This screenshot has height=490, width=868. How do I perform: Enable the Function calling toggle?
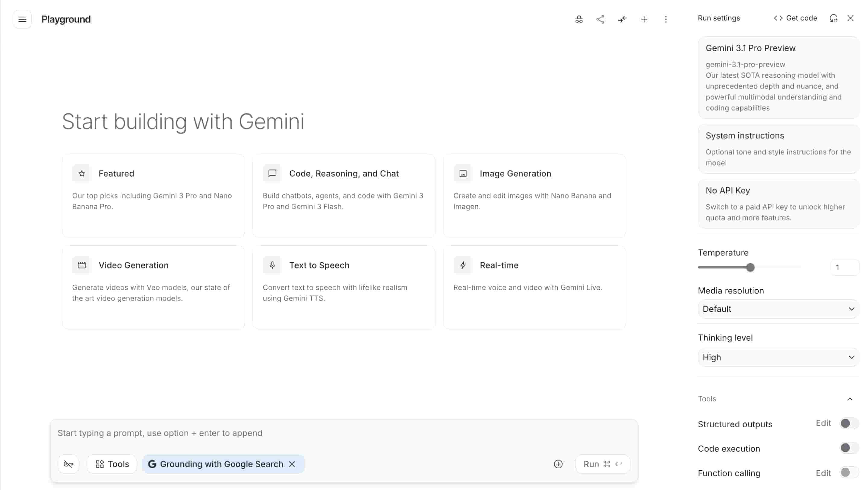[x=848, y=472]
